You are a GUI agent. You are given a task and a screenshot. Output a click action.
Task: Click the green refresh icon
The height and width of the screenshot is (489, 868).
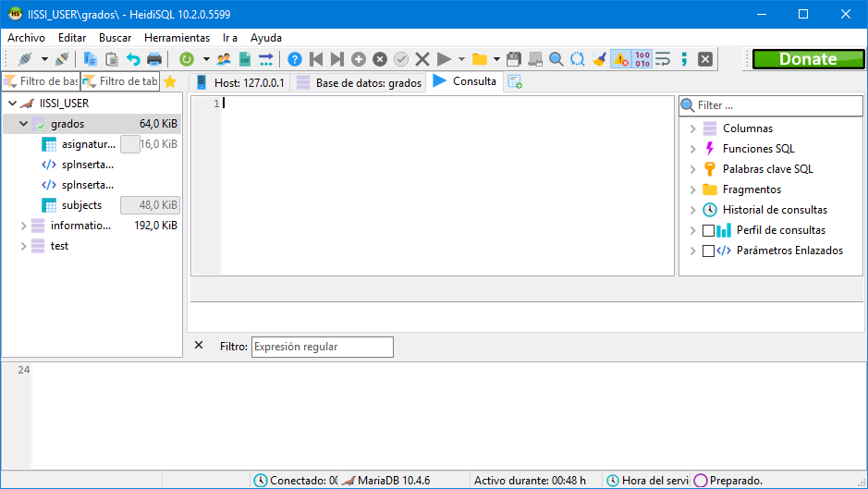(187, 59)
